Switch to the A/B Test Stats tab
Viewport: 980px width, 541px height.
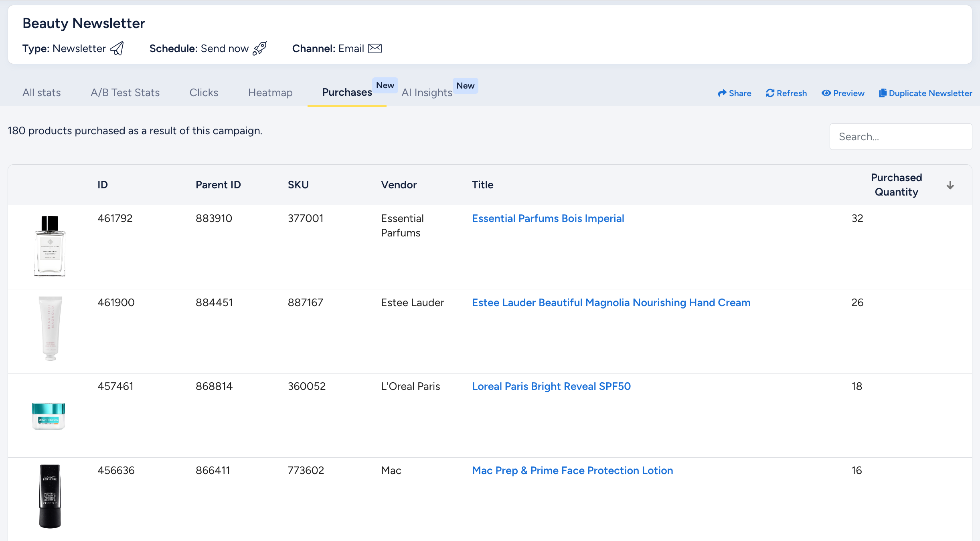(x=125, y=93)
